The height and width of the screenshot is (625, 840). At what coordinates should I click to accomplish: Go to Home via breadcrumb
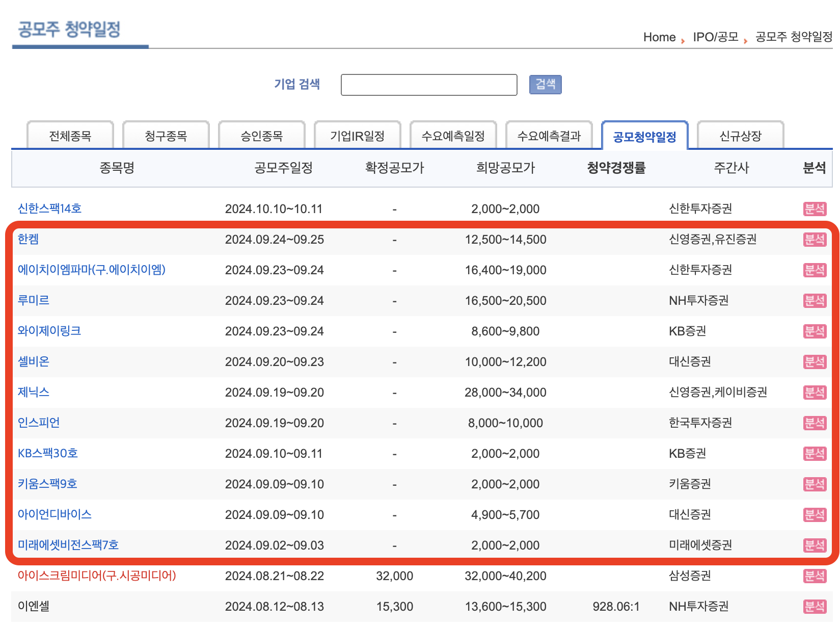pyautogui.click(x=659, y=37)
